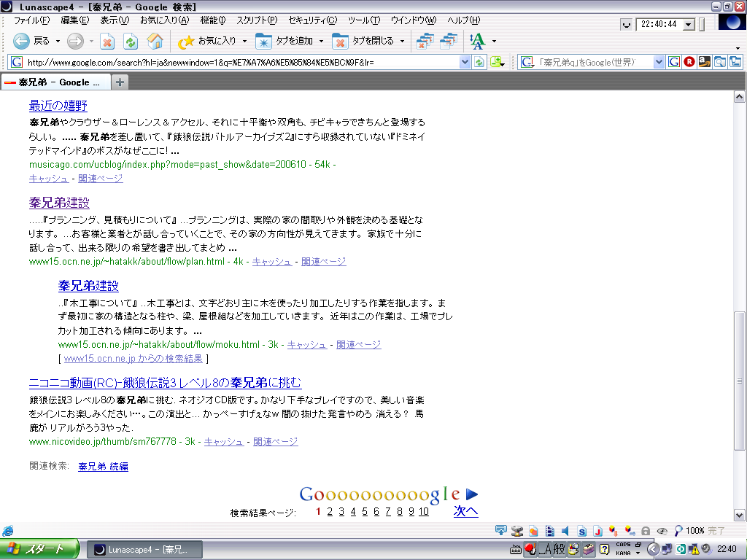Open the search box history dropdown

click(x=659, y=62)
